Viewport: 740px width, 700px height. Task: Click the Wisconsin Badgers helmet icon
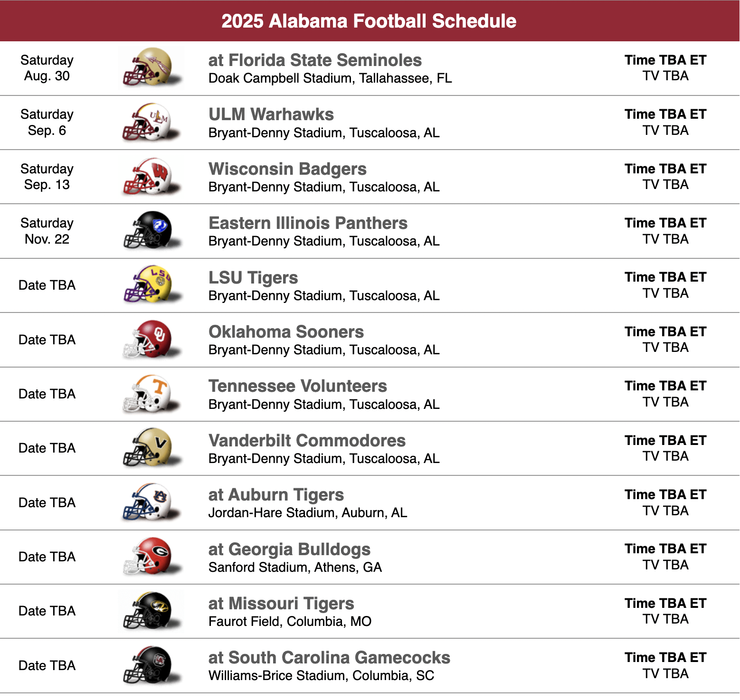pyautogui.click(x=151, y=177)
